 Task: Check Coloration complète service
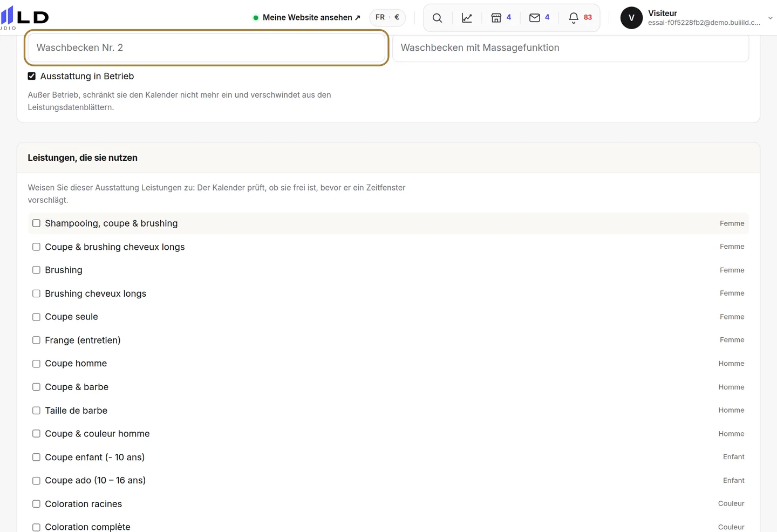coord(36,527)
